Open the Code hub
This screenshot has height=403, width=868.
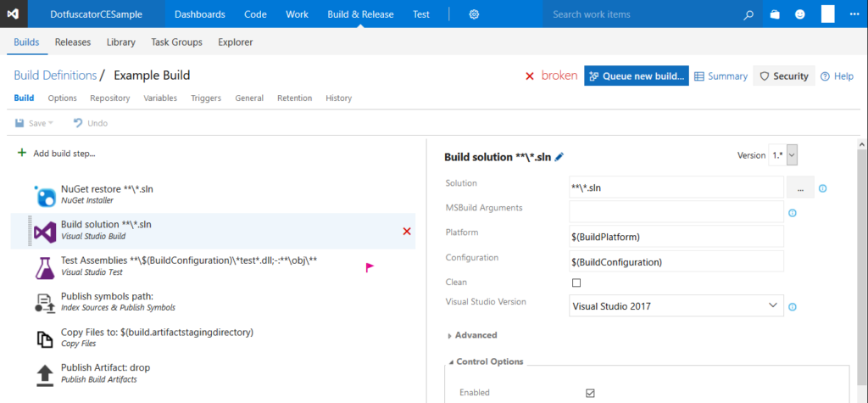point(255,14)
